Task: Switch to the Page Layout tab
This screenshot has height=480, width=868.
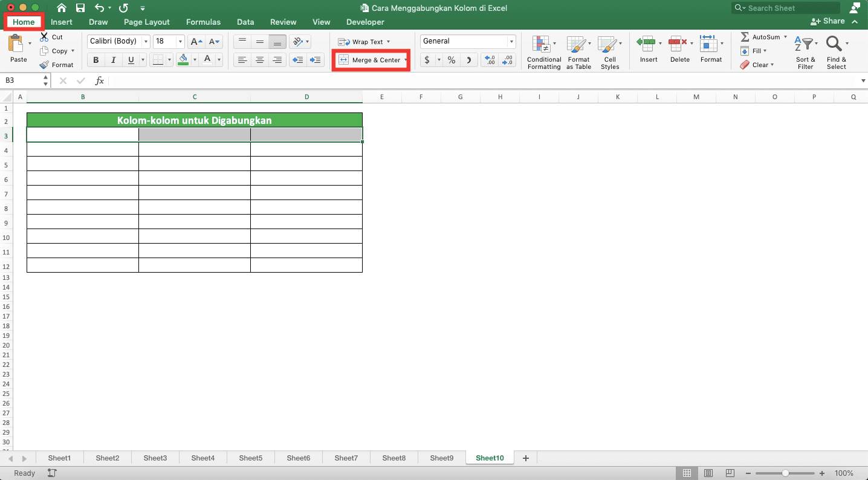Action: (x=147, y=22)
